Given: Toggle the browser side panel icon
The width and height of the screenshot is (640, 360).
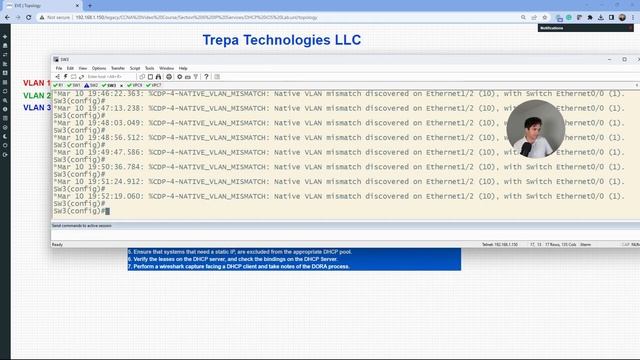Looking at the screenshot, I should click(x=611, y=18).
